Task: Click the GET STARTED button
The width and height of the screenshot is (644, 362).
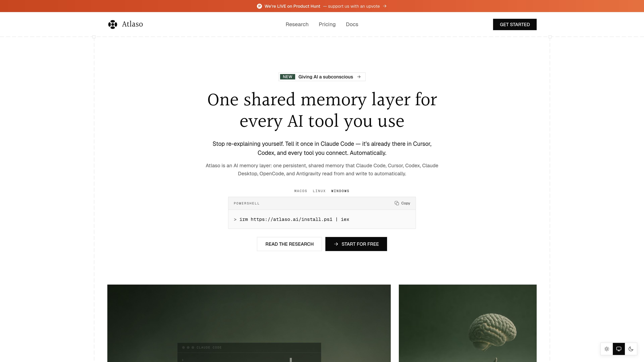Action: click(x=515, y=24)
